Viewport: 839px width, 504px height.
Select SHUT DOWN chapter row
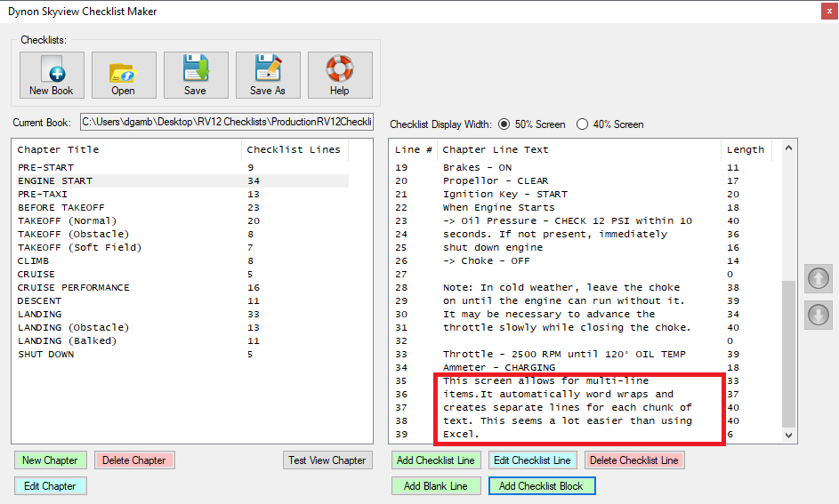tap(182, 355)
